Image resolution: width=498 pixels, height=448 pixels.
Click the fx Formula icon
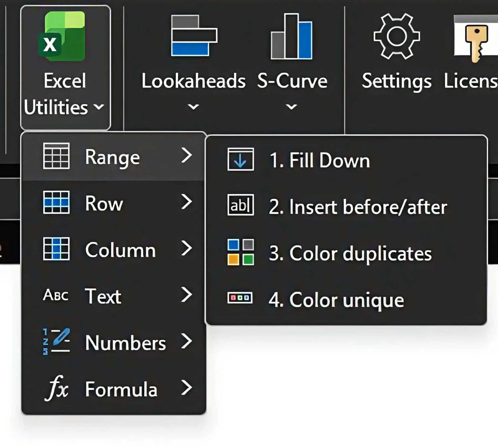pyautogui.click(x=56, y=388)
